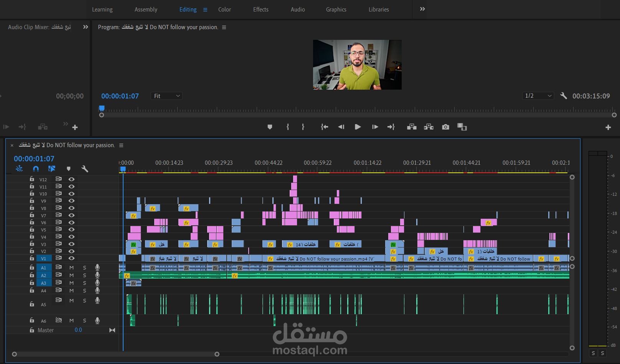Viewport: 620px width, 364px height.
Task: Change the 1/2 playback resolution dropdown
Action: (x=538, y=96)
